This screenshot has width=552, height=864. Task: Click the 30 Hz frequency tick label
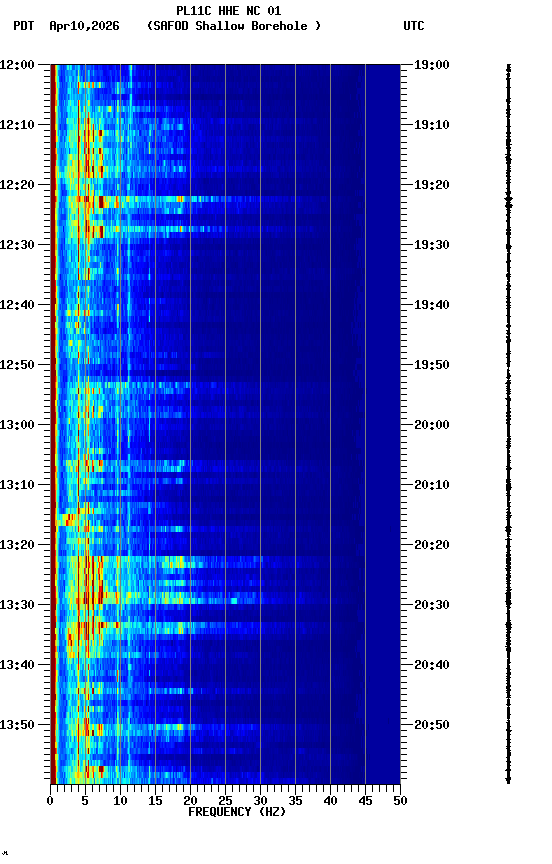(x=260, y=801)
